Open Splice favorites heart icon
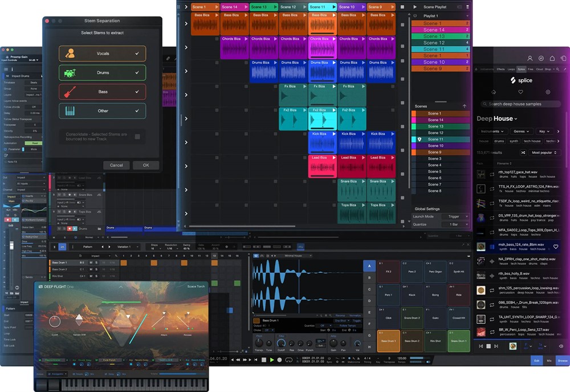 click(520, 92)
